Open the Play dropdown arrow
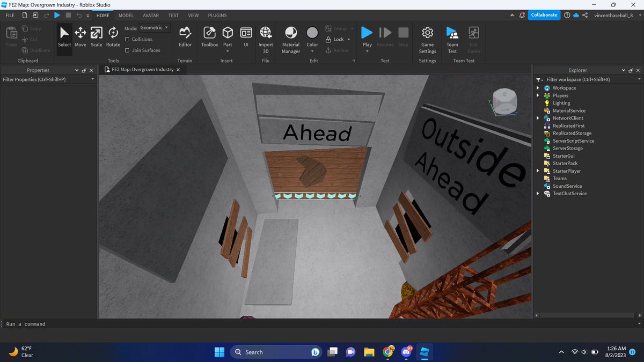644x362 pixels. (367, 51)
